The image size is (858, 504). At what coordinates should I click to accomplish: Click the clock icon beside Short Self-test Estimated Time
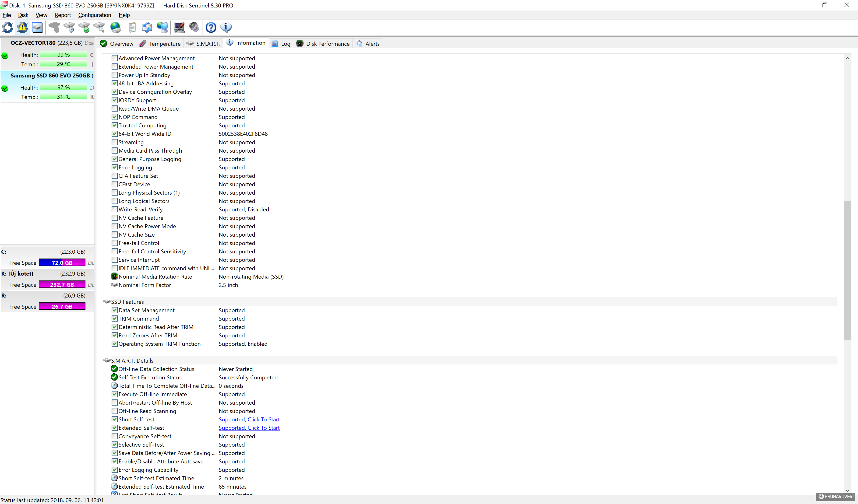[x=114, y=478]
